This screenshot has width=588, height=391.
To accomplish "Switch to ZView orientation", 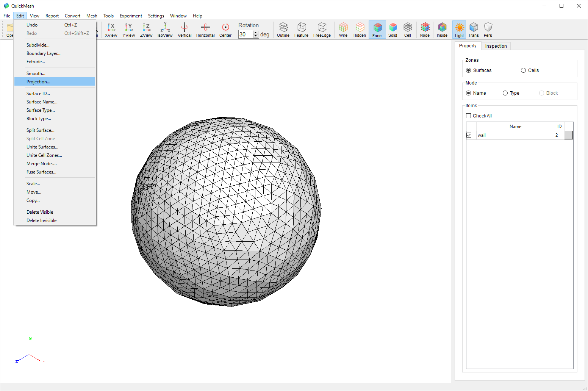I will 146,30.
